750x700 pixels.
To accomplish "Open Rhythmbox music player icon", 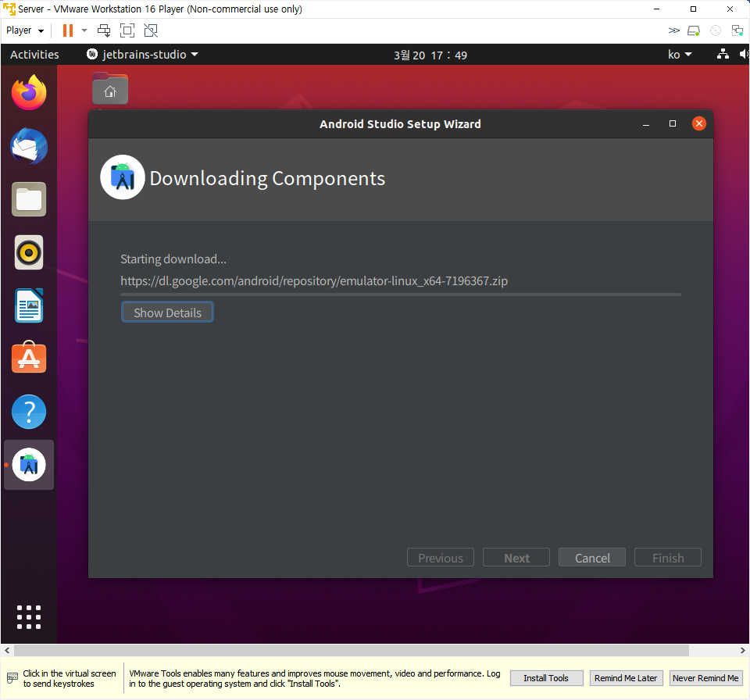I will click(29, 252).
